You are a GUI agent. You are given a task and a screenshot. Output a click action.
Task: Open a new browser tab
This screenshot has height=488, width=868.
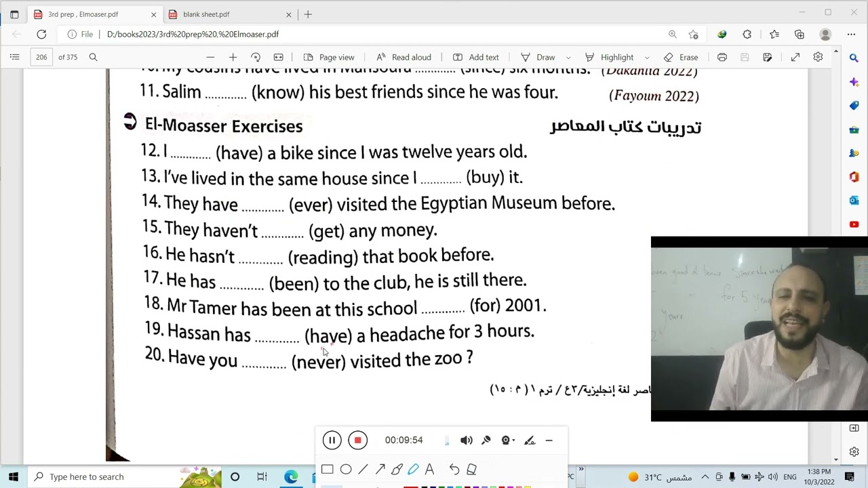click(x=308, y=14)
